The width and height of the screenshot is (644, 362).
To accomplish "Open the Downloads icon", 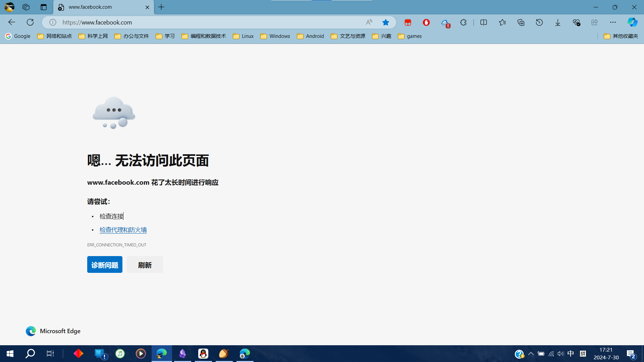I will 558,22.
